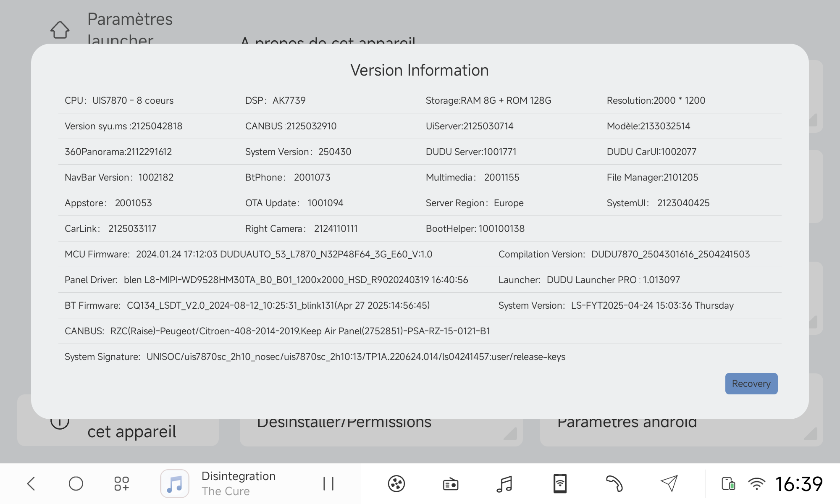Select Launcher DUDU Launcher PRO line

(x=589, y=280)
